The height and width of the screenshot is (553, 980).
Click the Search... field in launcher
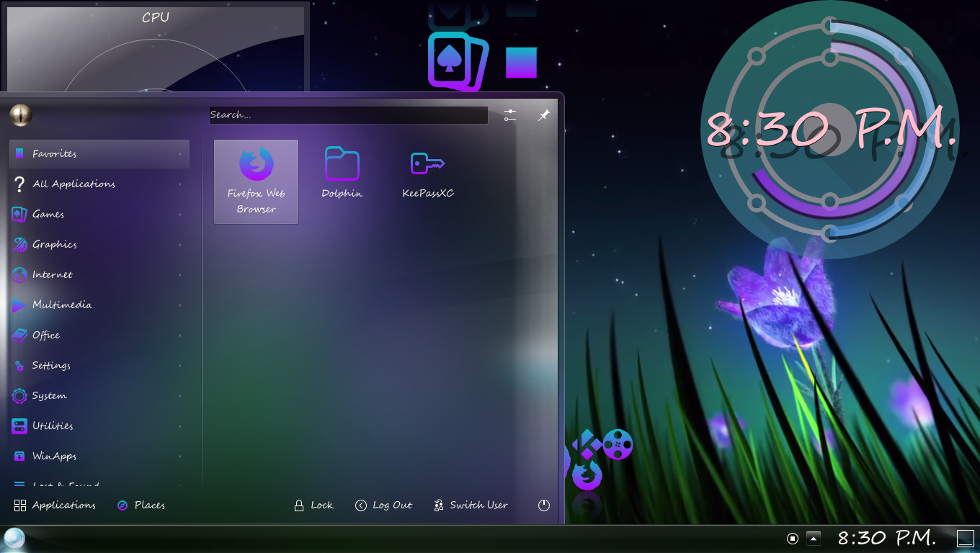point(349,115)
